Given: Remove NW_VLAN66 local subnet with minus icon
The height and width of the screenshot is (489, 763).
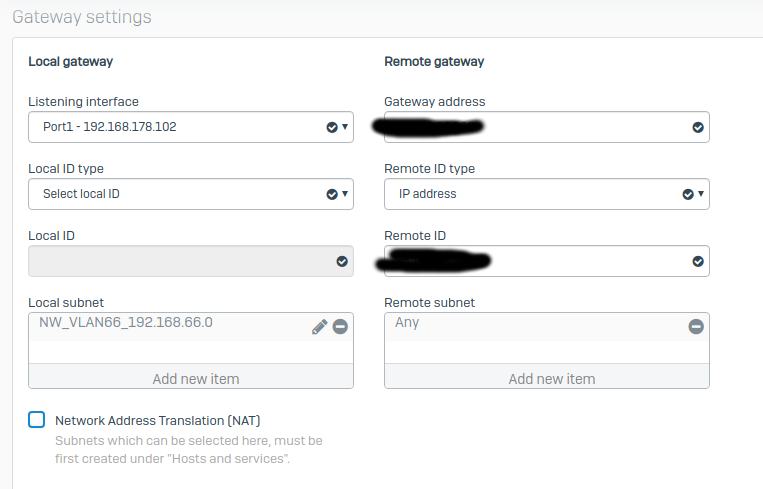Looking at the screenshot, I should [340, 326].
